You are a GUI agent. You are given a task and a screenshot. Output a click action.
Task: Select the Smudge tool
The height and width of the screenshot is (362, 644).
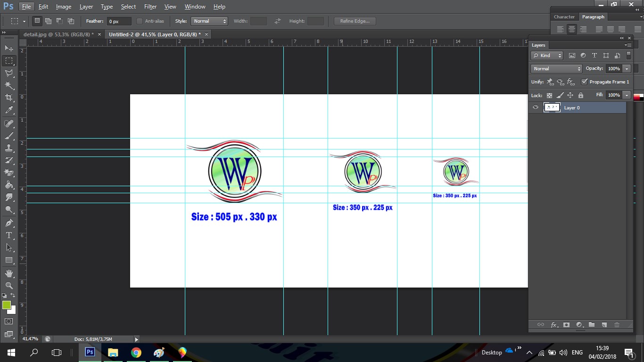pyautogui.click(x=9, y=197)
